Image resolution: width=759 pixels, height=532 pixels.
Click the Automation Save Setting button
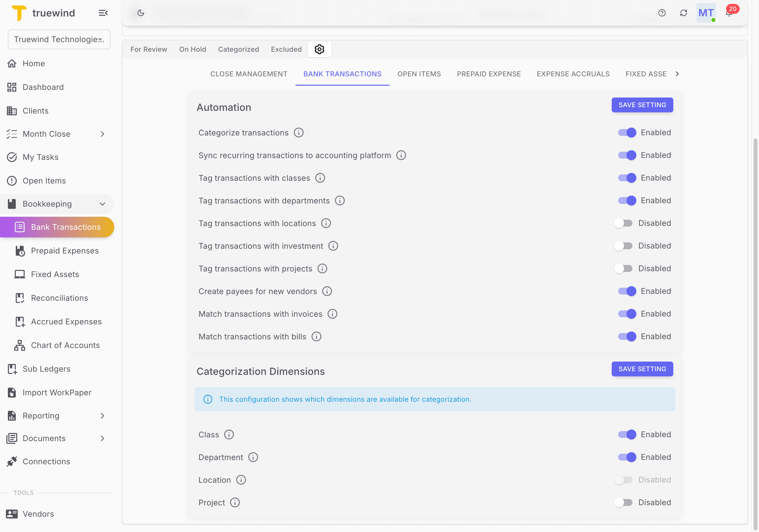(x=642, y=105)
